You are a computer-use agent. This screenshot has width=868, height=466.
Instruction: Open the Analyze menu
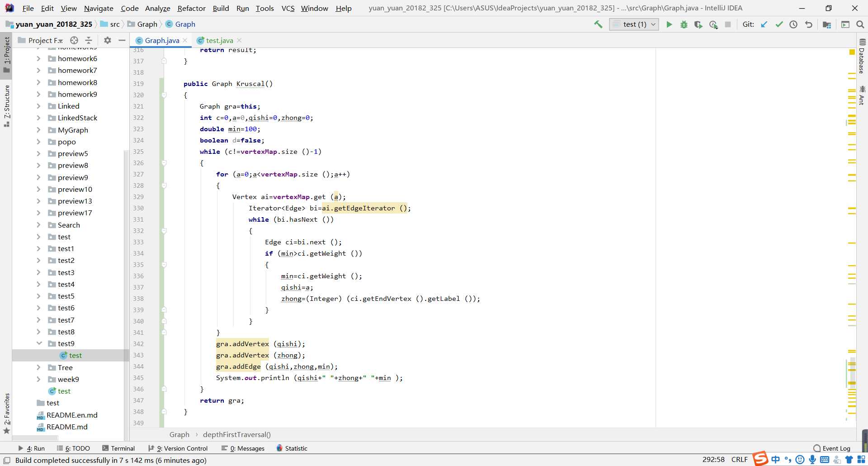(x=157, y=8)
